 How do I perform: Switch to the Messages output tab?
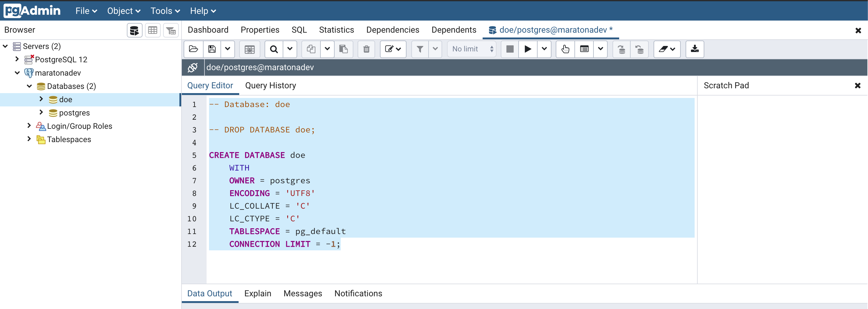[x=303, y=294]
